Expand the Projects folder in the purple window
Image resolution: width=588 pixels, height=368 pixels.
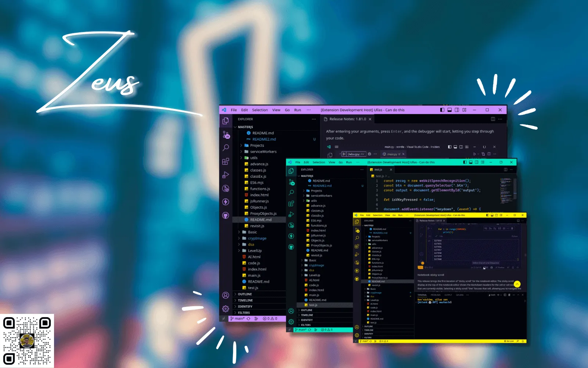(257, 145)
